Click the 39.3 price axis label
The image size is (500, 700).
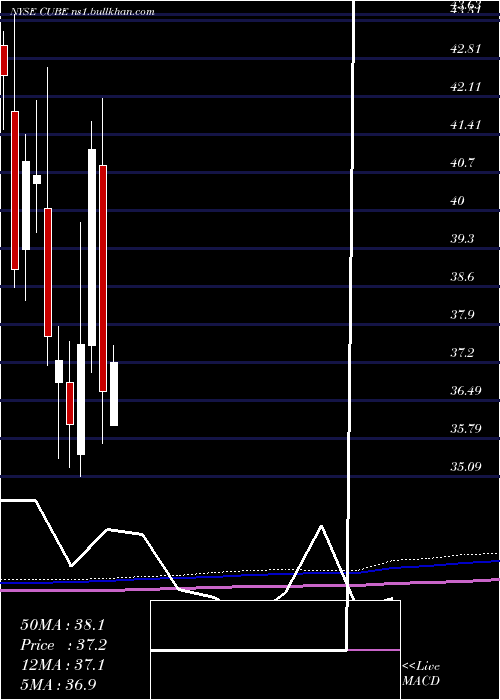(x=462, y=238)
